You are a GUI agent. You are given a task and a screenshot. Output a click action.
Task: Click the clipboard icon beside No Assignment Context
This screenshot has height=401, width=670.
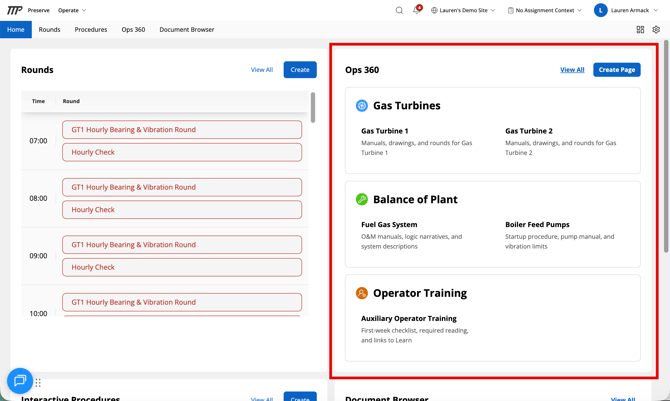[510, 10]
